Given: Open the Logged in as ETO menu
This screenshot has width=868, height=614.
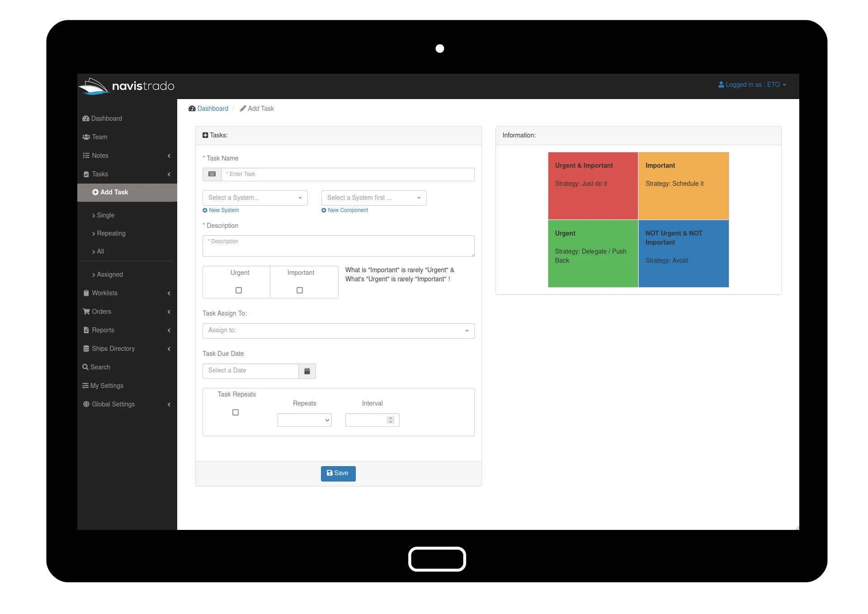Looking at the screenshot, I should 752,85.
